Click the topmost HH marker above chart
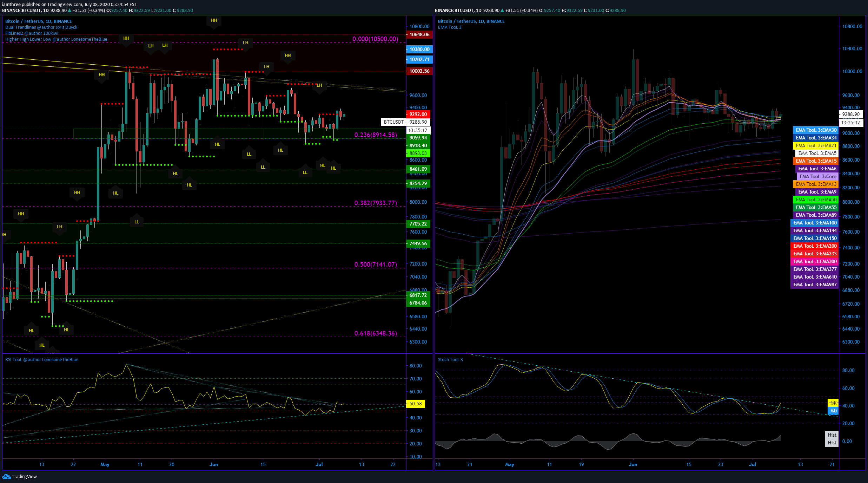 [x=214, y=20]
